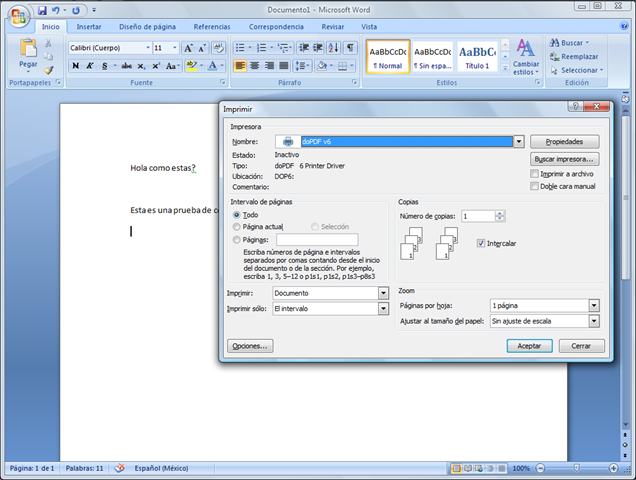This screenshot has width=636, height=480.
Task: Show paragraph marks (¶) icon
Action: pos(350,48)
